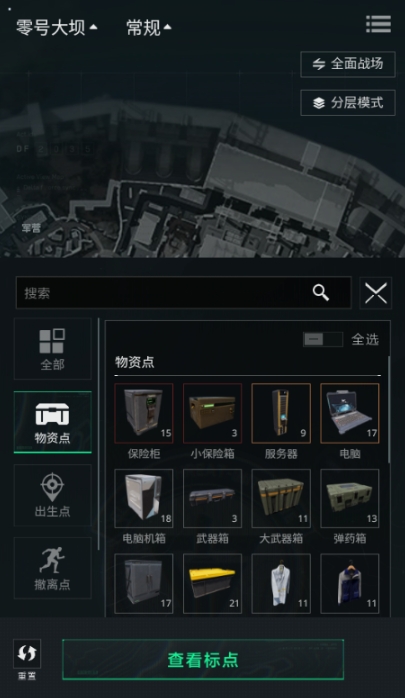Select the 保险柜 safe item icon
This screenshot has height=698, width=405.
144,413
